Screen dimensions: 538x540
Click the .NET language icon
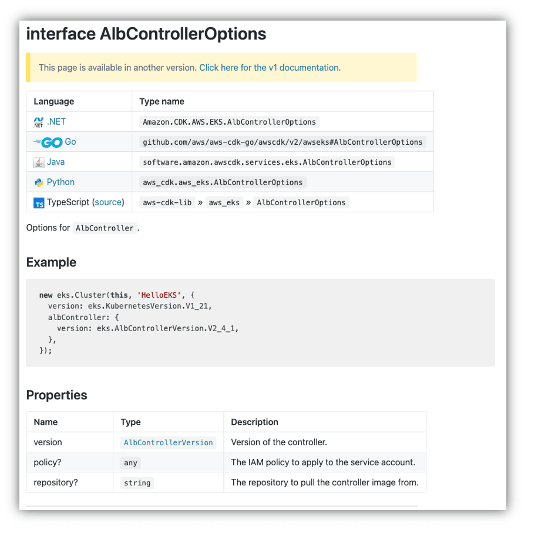[38, 122]
